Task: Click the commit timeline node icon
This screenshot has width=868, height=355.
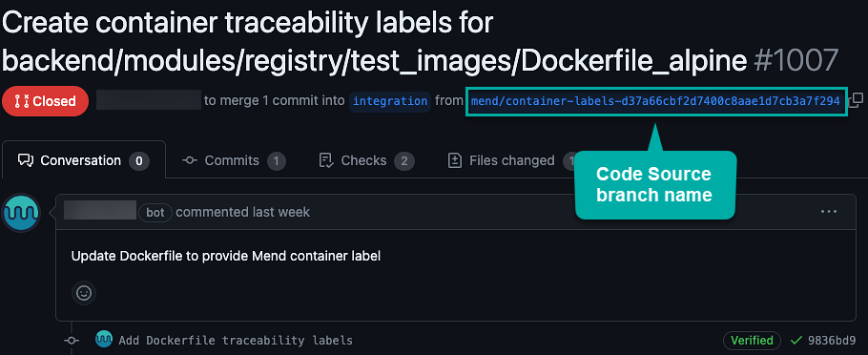Action: [71, 341]
